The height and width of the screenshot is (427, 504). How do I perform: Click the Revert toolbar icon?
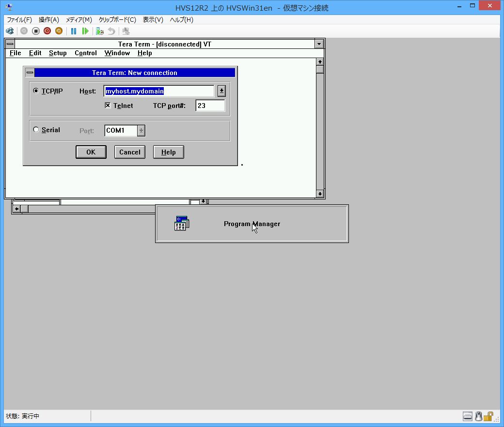pos(111,31)
